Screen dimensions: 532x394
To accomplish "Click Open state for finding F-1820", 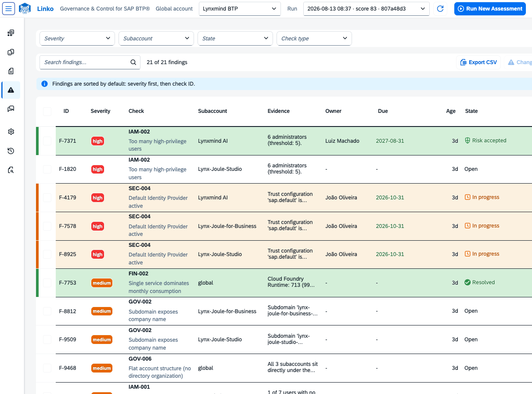I will (x=471, y=169).
